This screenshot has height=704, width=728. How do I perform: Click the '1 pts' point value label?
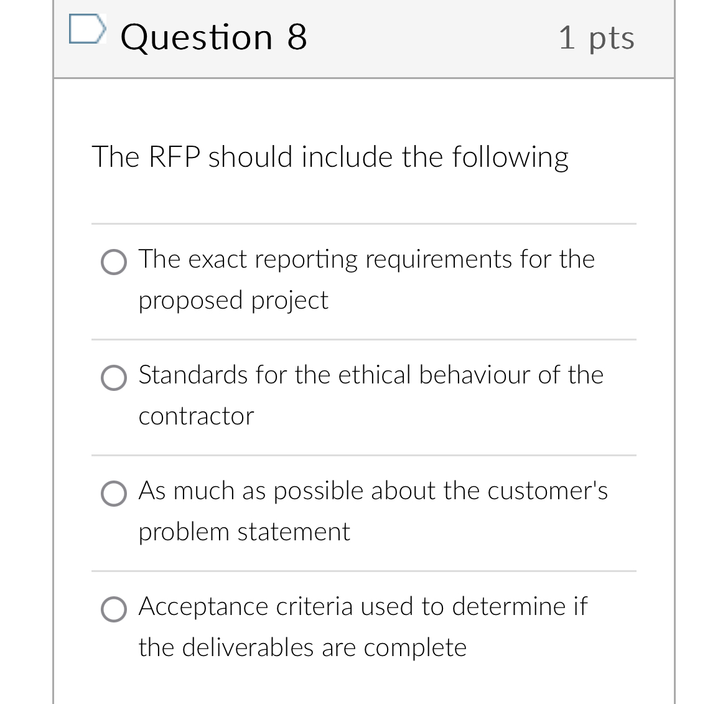(596, 36)
